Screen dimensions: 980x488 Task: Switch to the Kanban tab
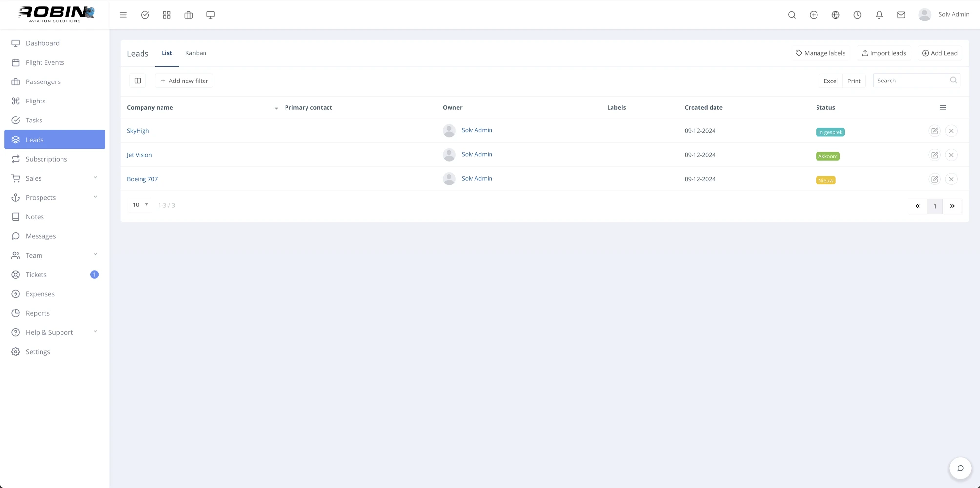click(196, 53)
